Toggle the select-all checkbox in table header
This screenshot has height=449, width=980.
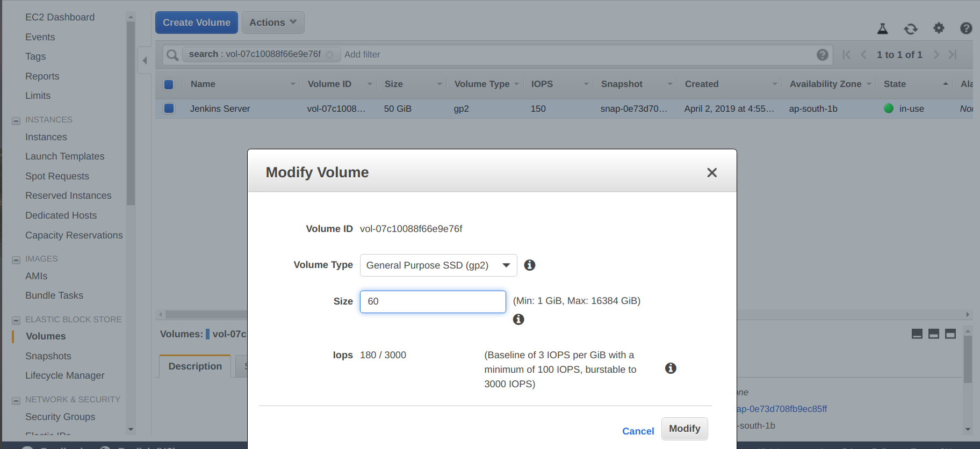(x=169, y=84)
